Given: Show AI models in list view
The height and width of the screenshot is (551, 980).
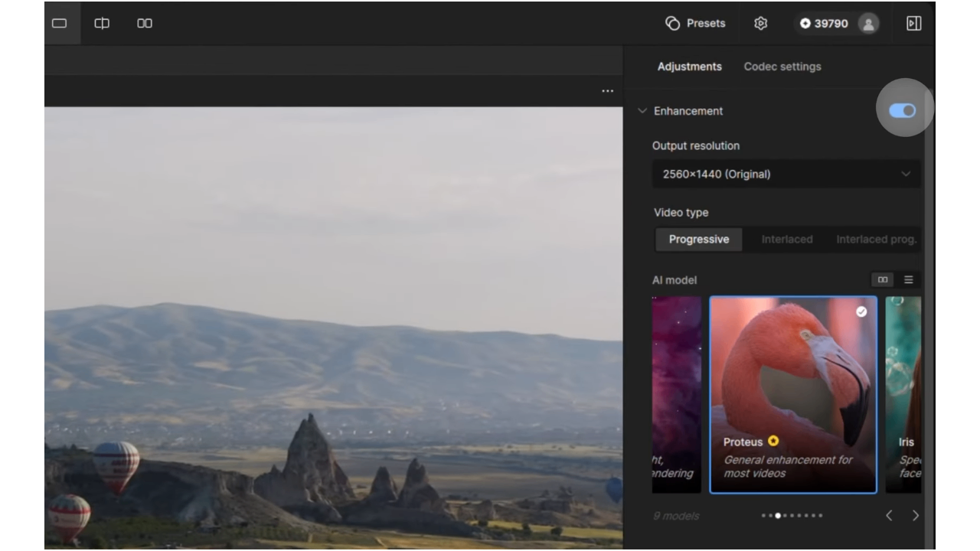Looking at the screenshot, I should click(909, 280).
